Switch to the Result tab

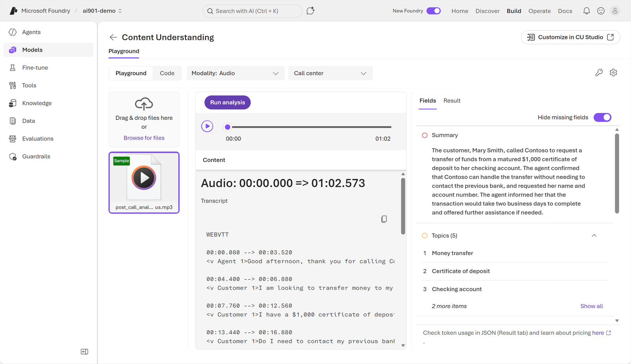point(452,101)
